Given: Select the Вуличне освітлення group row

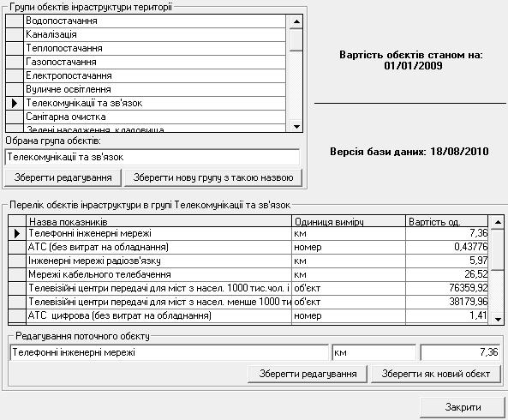Looking at the screenshot, I should click(155, 89).
